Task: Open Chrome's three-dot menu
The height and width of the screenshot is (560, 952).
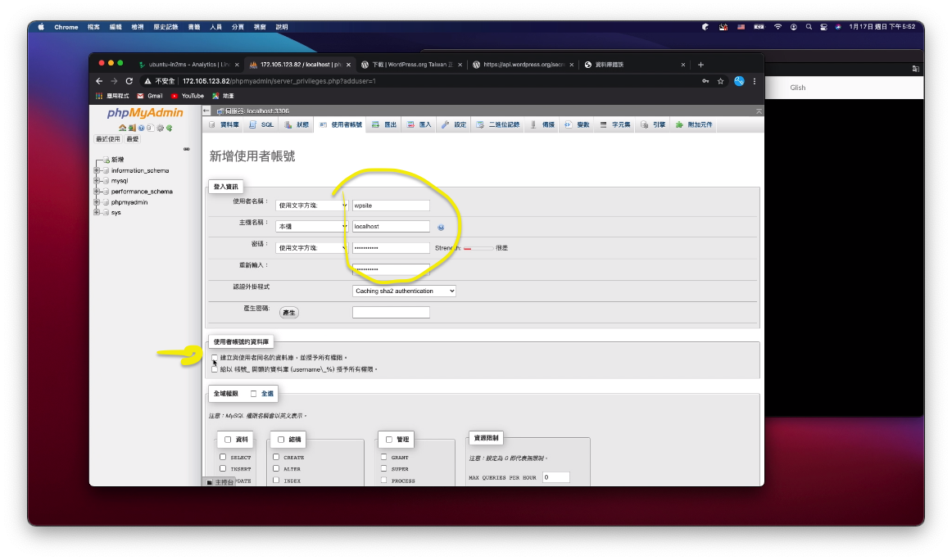Action: click(x=755, y=81)
